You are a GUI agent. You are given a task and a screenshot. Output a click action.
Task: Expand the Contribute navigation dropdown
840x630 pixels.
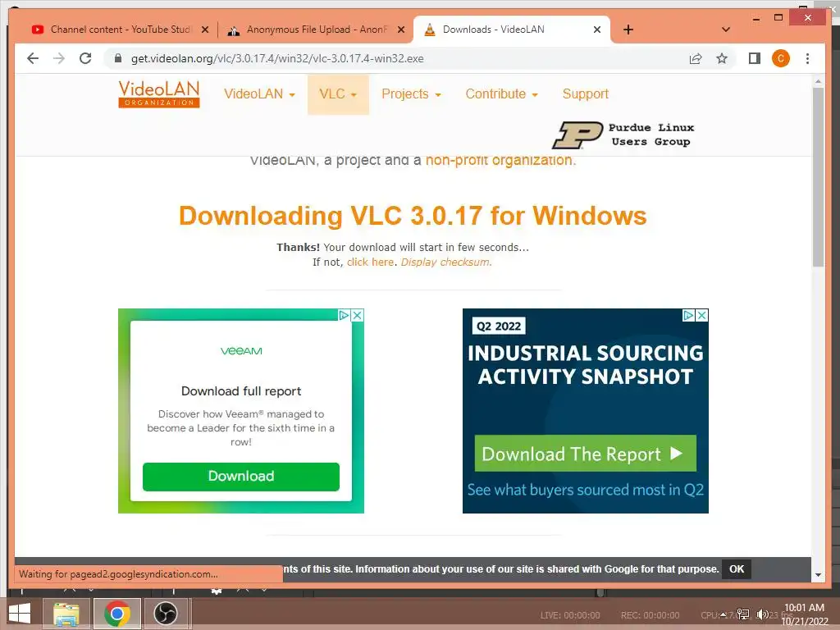(x=501, y=94)
